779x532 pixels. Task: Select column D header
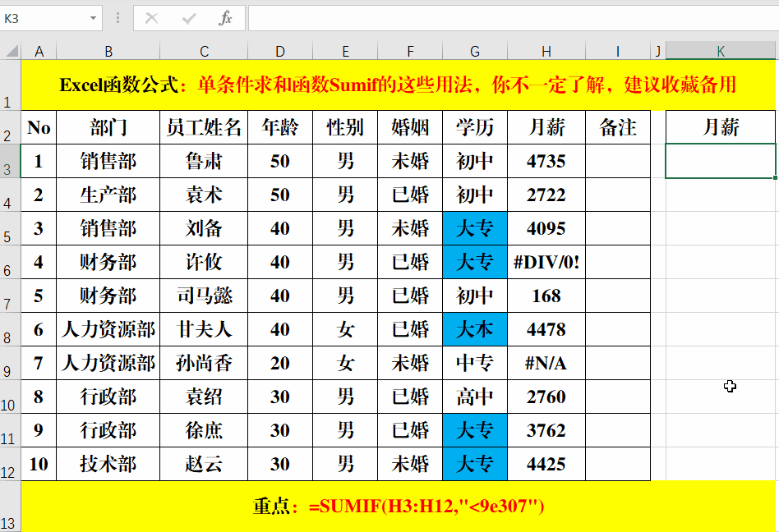coord(280,51)
